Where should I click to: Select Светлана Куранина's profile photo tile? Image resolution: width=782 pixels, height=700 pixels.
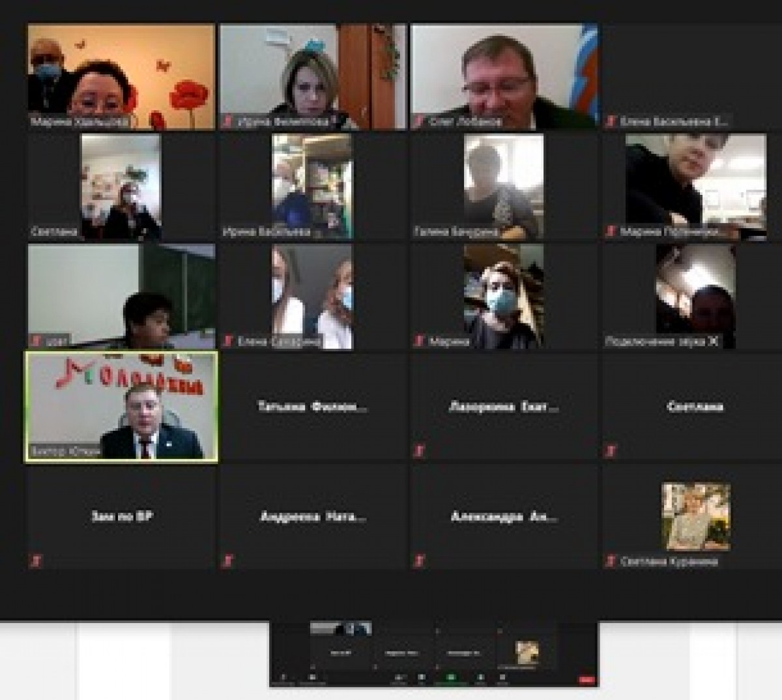point(696,516)
